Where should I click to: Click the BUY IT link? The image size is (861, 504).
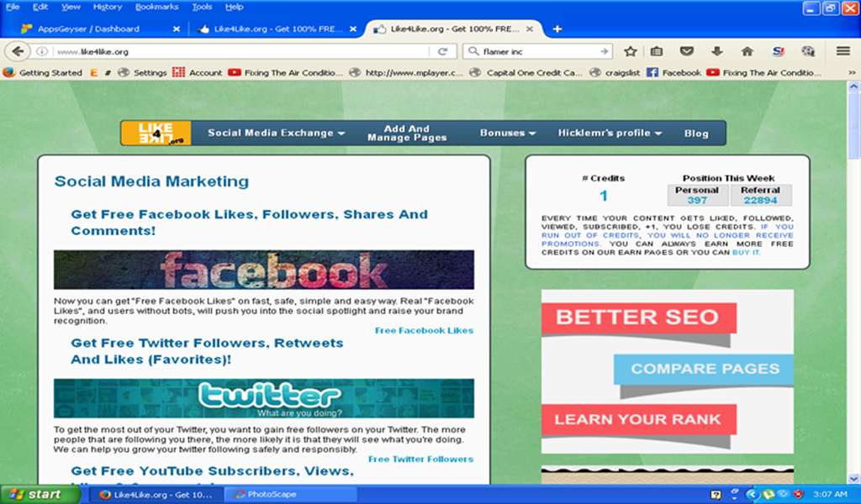tap(746, 252)
